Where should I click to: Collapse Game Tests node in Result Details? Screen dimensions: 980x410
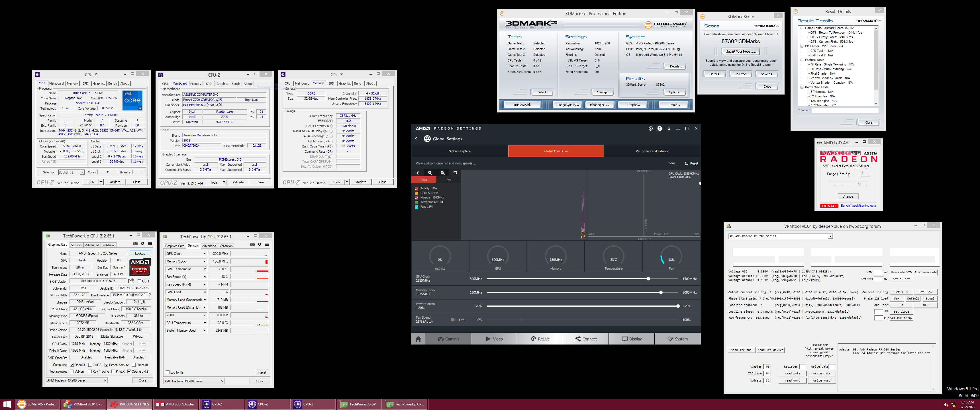click(802, 28)
